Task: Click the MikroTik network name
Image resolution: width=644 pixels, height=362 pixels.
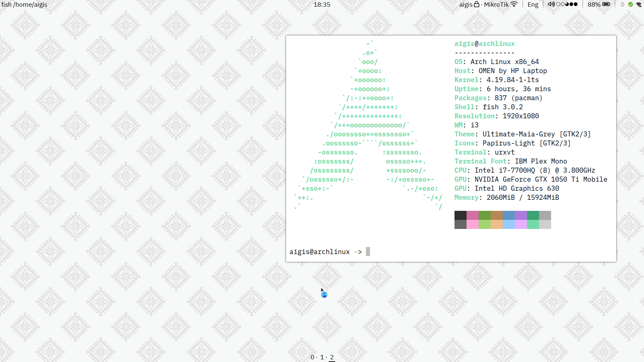Action: (496, 4)
